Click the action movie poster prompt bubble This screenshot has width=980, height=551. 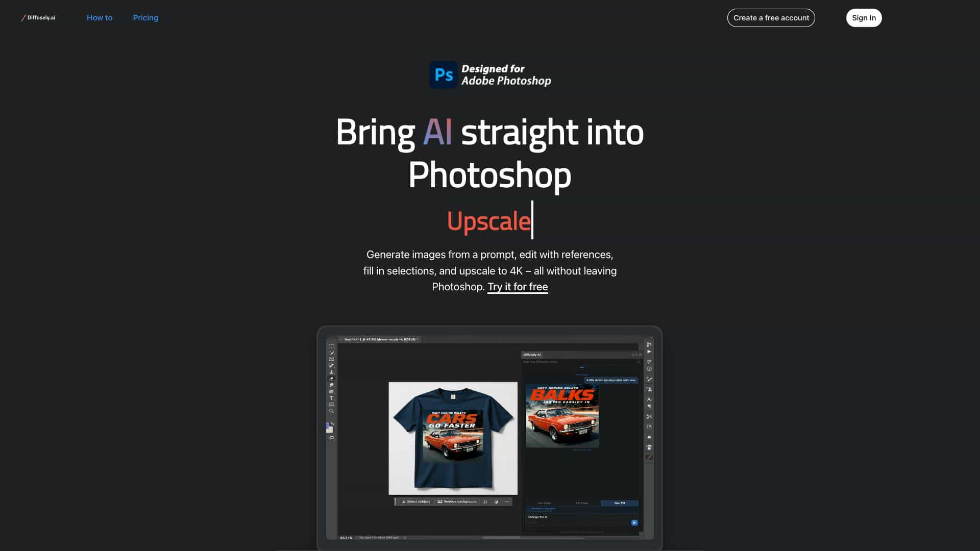point(611,380)
